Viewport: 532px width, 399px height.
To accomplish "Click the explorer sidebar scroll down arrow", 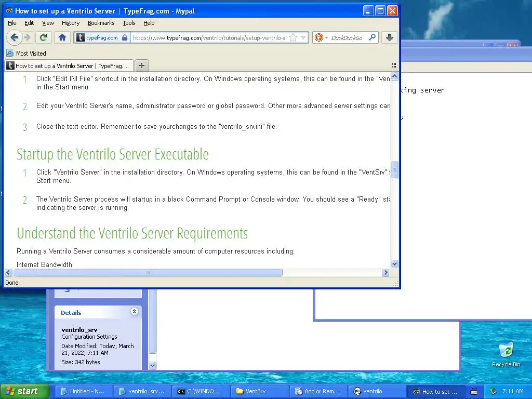I will [x=152, y=365].
